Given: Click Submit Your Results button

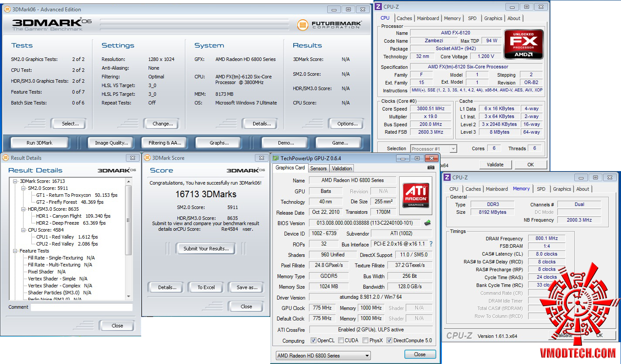Looking at the screenshot, I should 205,249.
